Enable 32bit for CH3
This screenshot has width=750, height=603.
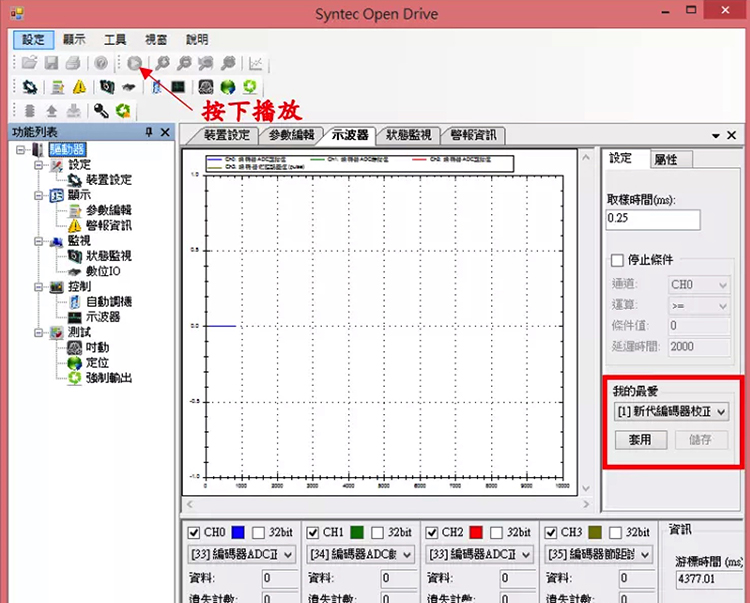point(615,533)
